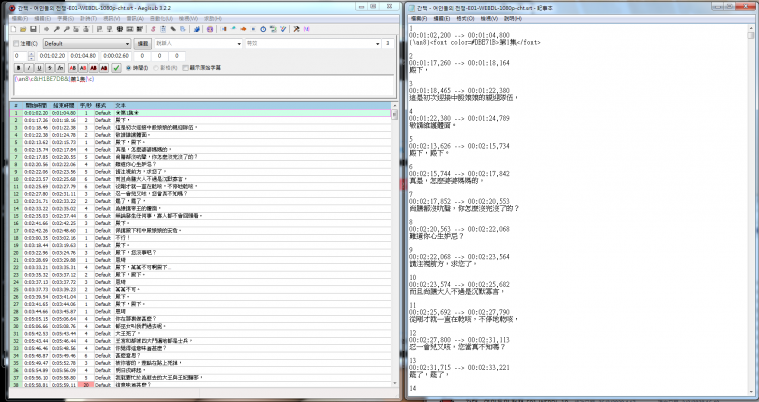This screenshot has height=402, width=759.
Task: Open the Kanji Timer icon
Action: (273, 29)
